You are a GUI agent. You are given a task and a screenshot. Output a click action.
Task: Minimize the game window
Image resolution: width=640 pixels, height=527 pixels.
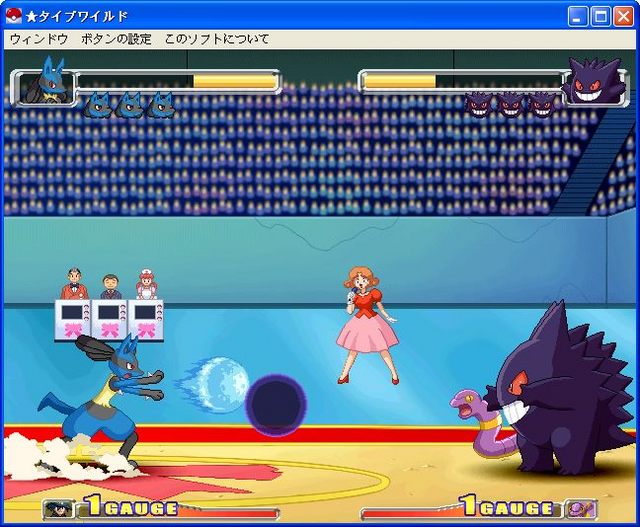coord(578,16)
